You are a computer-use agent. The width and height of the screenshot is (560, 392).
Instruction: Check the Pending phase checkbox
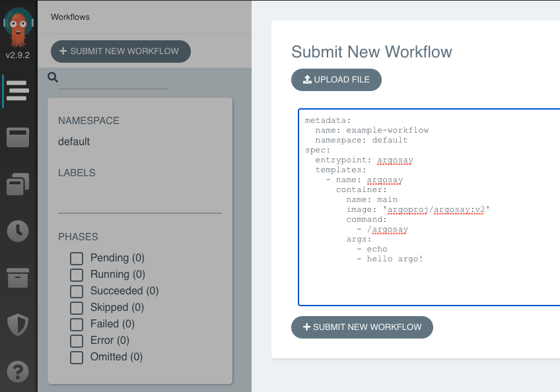point(77,258)
